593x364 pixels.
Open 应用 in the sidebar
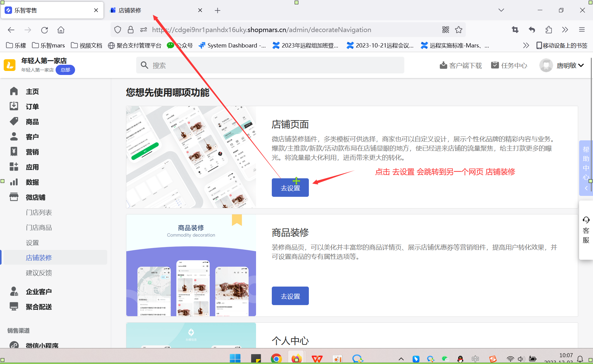[x=32, y=167]
